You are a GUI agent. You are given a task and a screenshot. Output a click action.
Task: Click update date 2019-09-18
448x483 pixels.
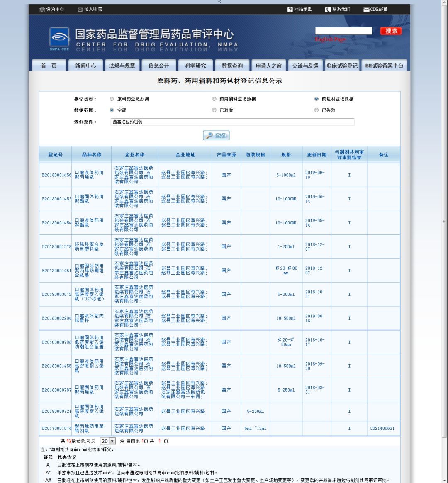tap(315, 175)
